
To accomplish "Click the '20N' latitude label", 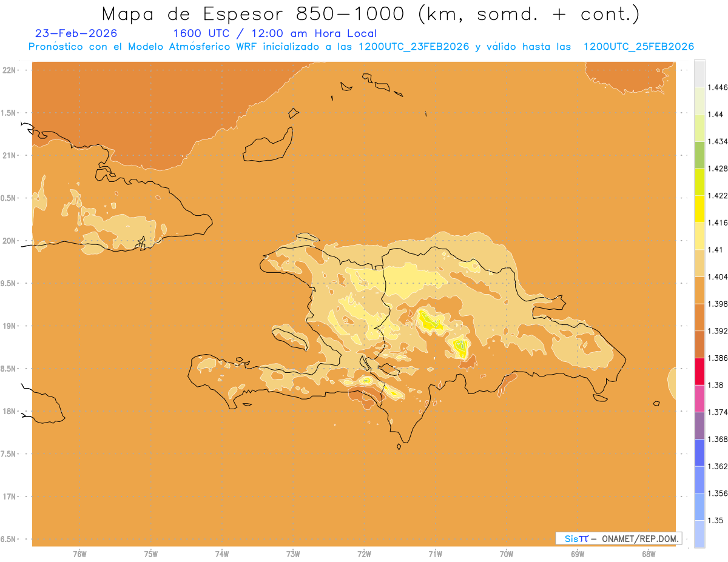I will tap(9, 241).
